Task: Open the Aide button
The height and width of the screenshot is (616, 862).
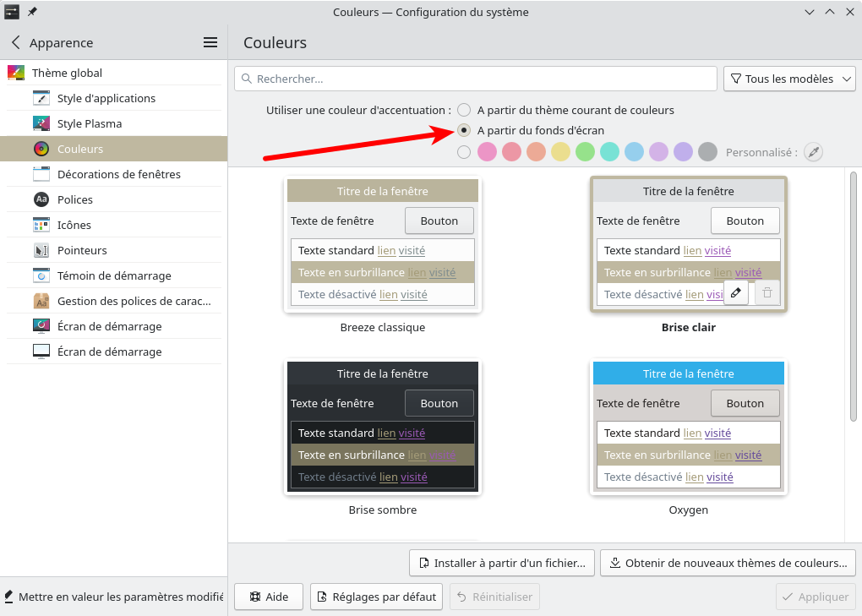Action: coord(269,597)
